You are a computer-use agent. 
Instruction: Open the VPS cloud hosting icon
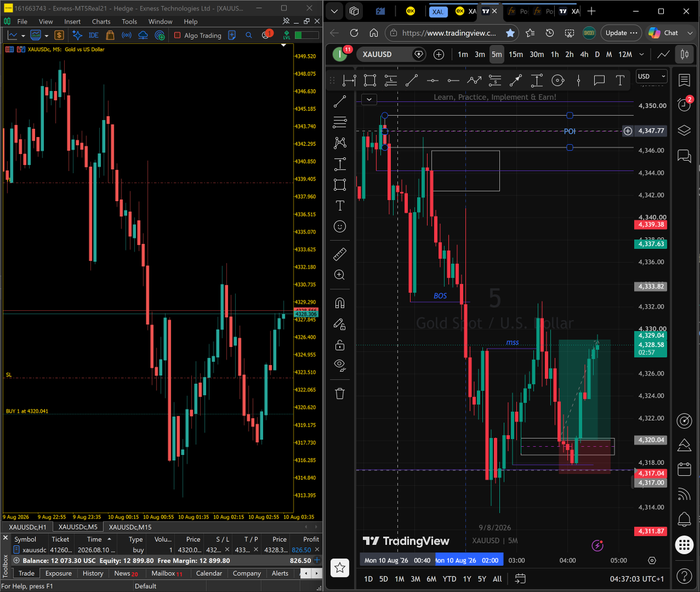[x=143, y=36]
